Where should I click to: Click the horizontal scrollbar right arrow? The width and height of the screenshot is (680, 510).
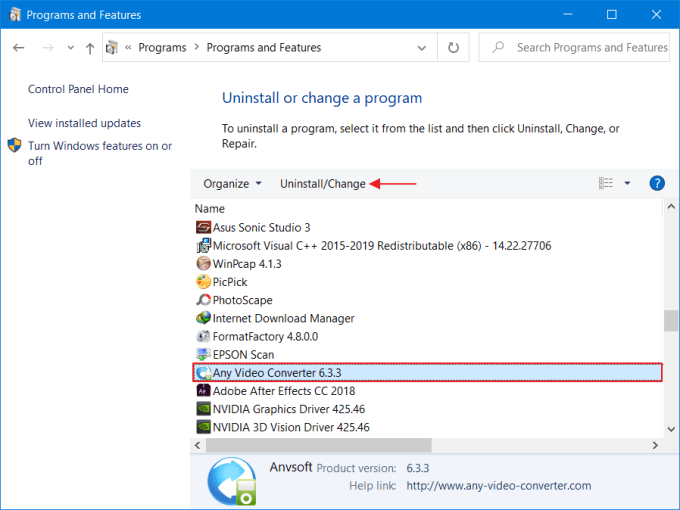pos(655,445)
